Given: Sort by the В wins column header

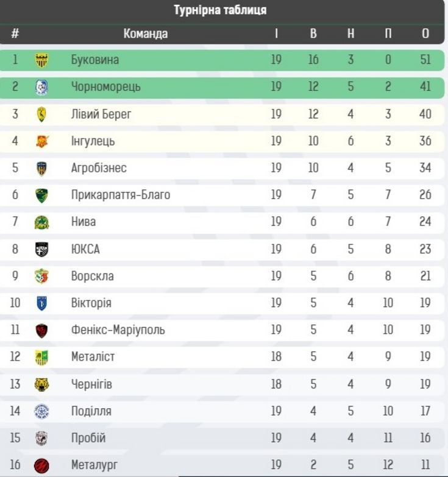Looking at the screenshot, I should click(313, 34).
